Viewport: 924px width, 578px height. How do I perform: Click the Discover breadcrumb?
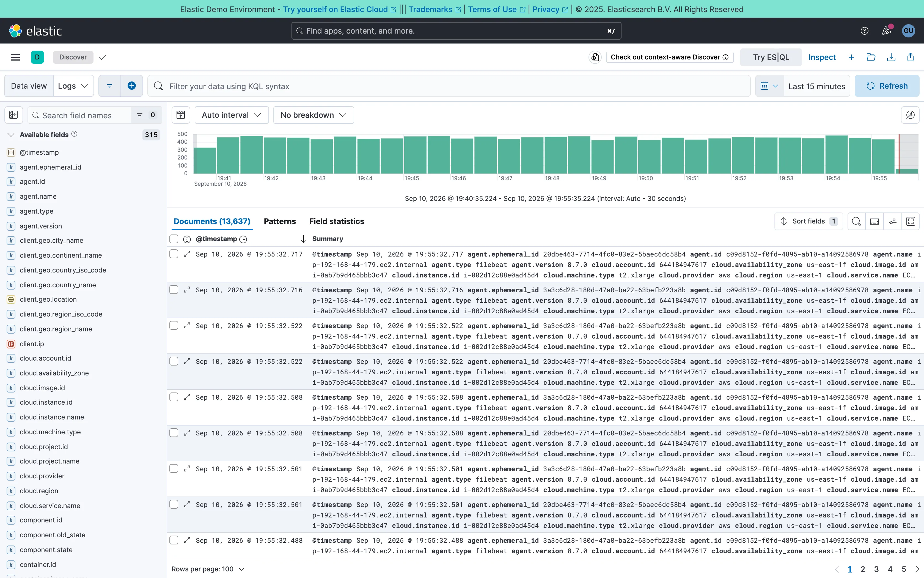[73, 57]
